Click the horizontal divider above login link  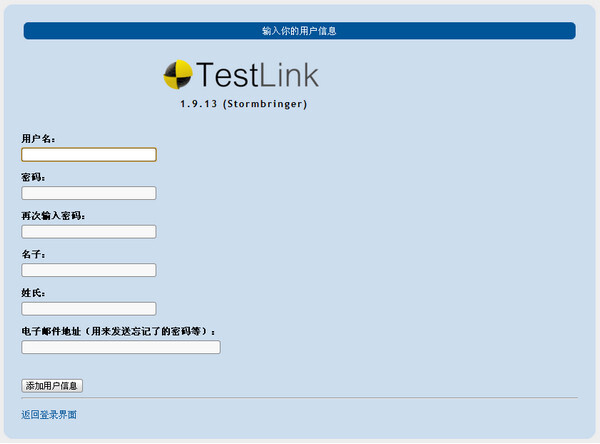coord(300,398)
